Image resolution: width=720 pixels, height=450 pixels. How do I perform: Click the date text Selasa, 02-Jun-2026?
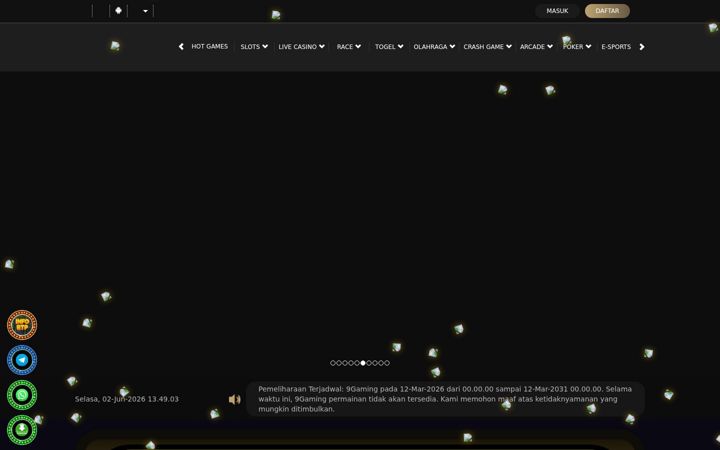click(x=110, y=399)
